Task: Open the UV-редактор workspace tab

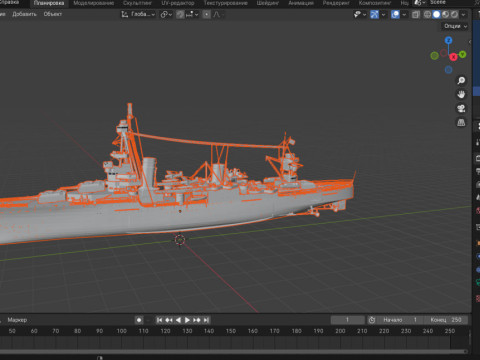Action: pos(178,3)
